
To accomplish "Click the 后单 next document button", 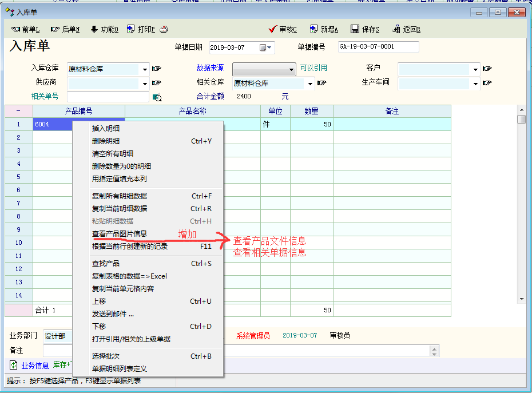I will point(65,30).
